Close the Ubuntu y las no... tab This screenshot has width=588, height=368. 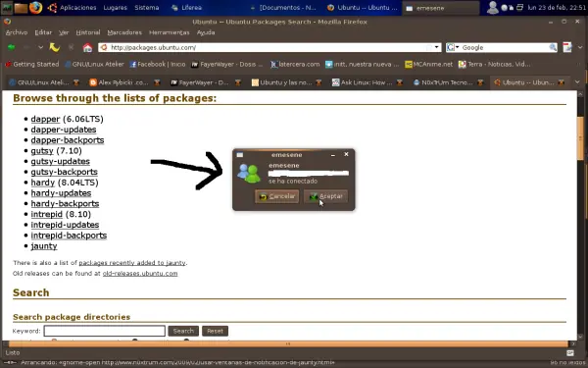pyautogui.click(x=318, y=82)
